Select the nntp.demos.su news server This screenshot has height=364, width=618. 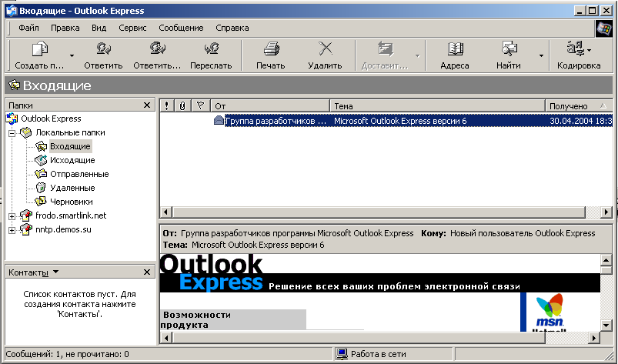pos(63,229)
